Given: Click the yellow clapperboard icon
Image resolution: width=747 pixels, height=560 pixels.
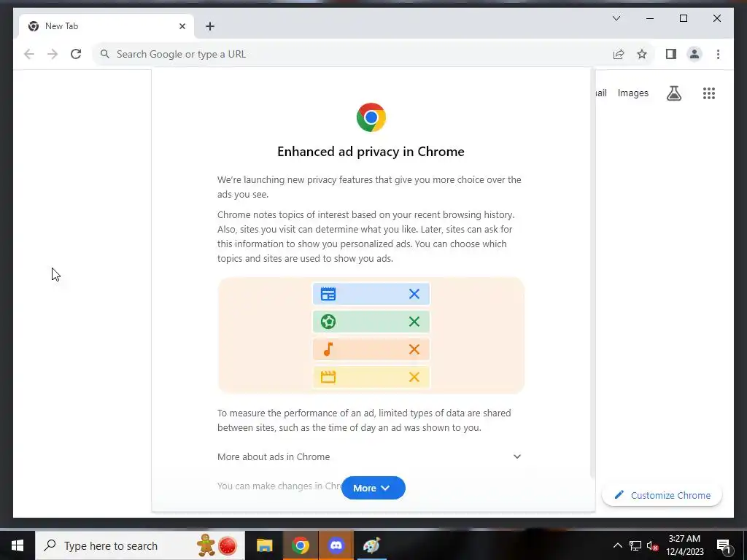Looking at the screenshot, I should click(x=328, y=377).
